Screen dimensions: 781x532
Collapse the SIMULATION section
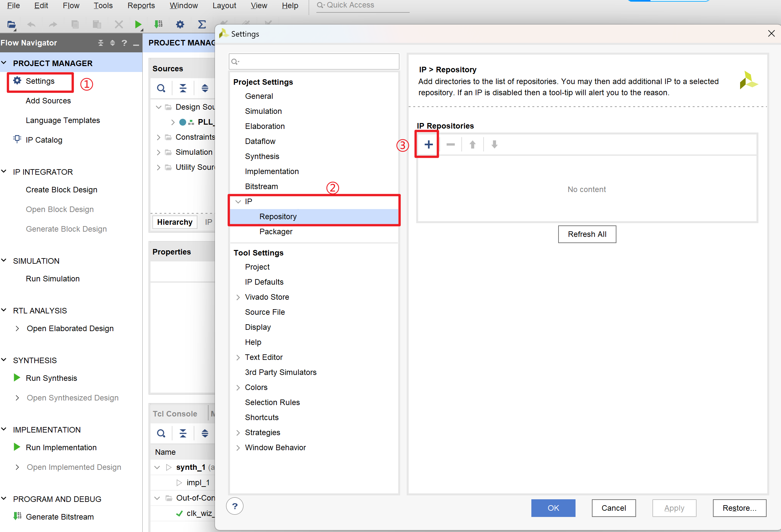(x=4, y=260)
